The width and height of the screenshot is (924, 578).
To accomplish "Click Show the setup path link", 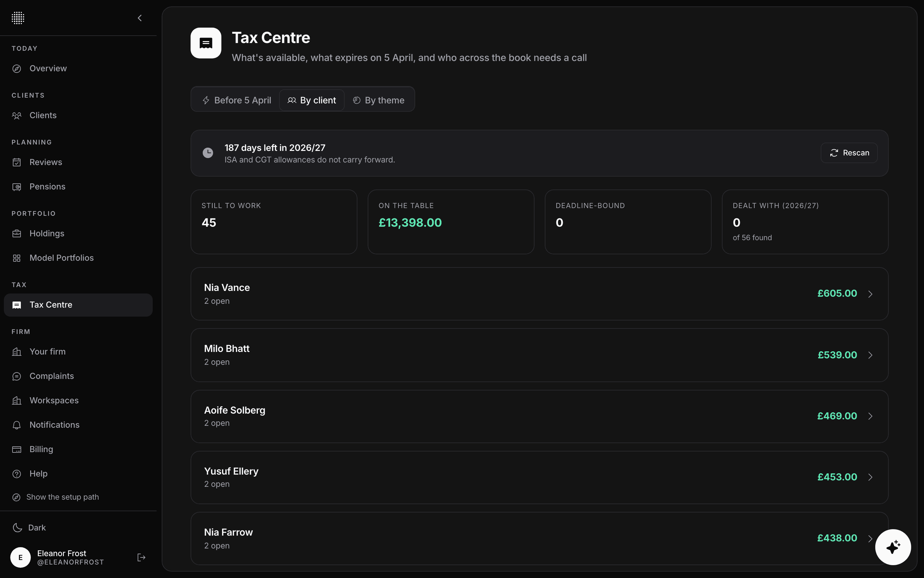I will [56, 497].
